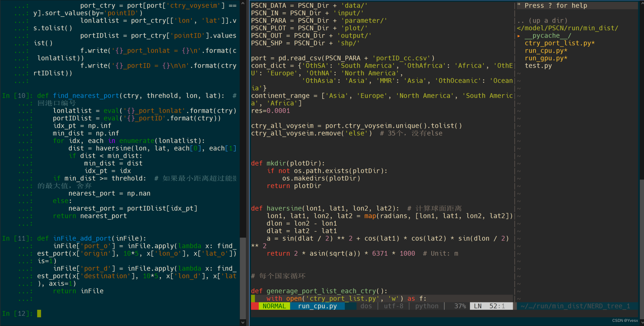Click 'def find_nearest_port' function name
The height and width of the screenshot is (326, 644).
(x=86, y=96)
